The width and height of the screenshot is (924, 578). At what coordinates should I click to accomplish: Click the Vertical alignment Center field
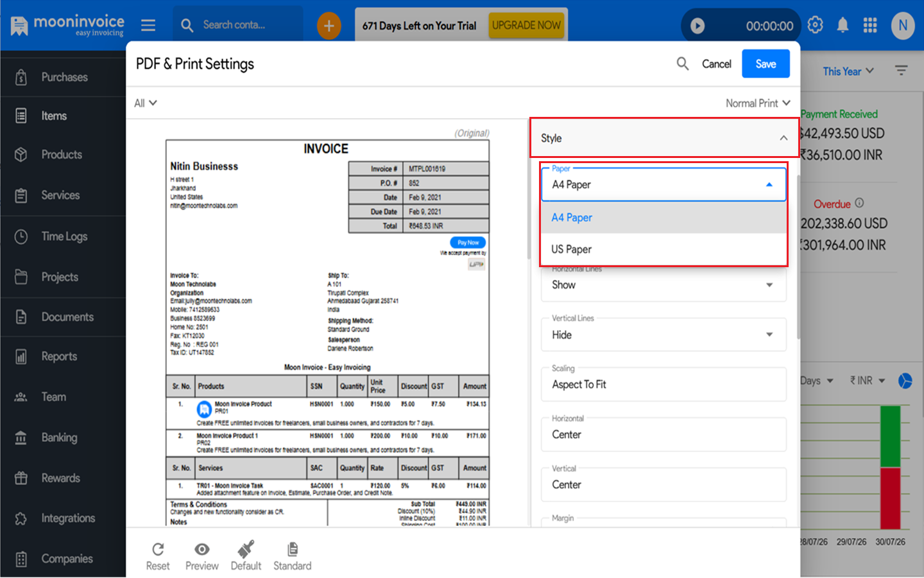pyautogui.click(x=663, y=485)
